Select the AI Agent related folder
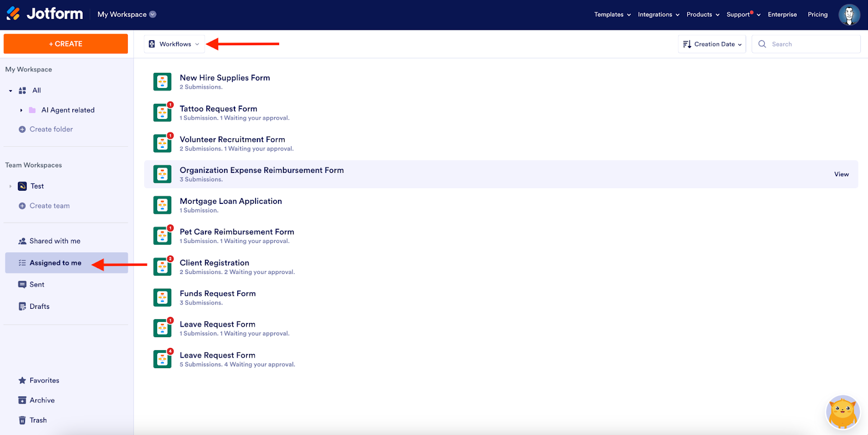 (68, 110)
